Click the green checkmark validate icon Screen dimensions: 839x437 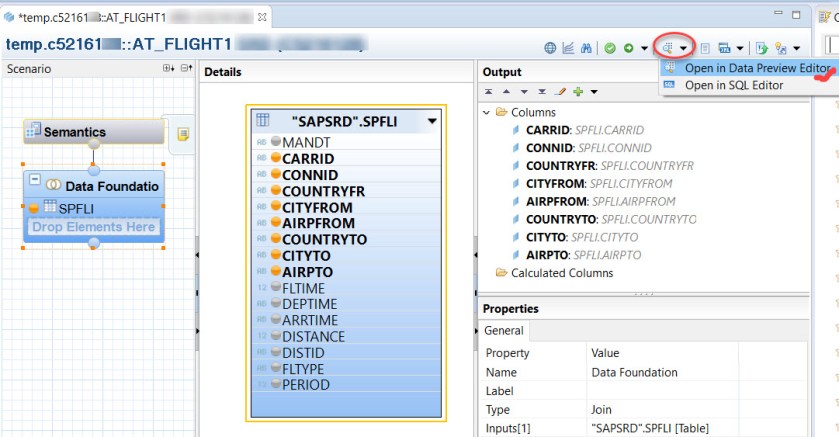tap(609, 48)
